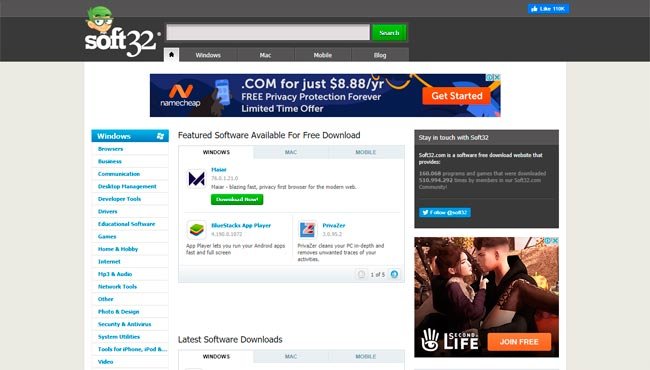Follow @soft32 on Twitter
The image size is (650, 370).
click(445, 213)
